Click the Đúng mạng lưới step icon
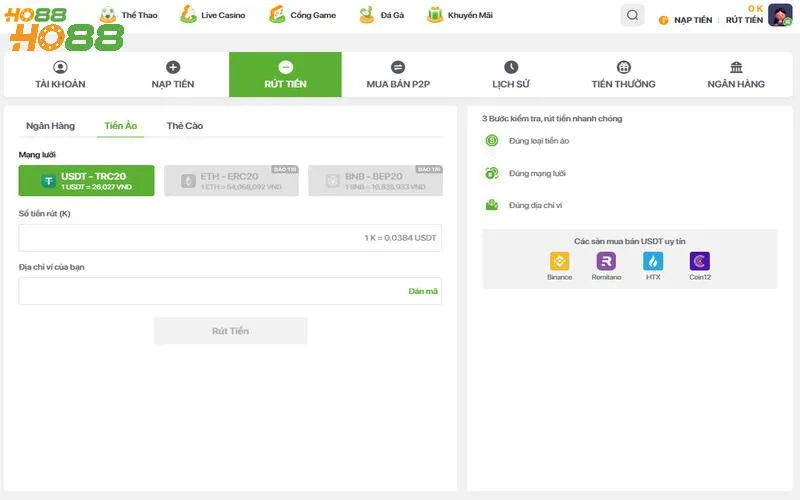The height and width of the screenshot is (500, 800). tap(492, 173)
